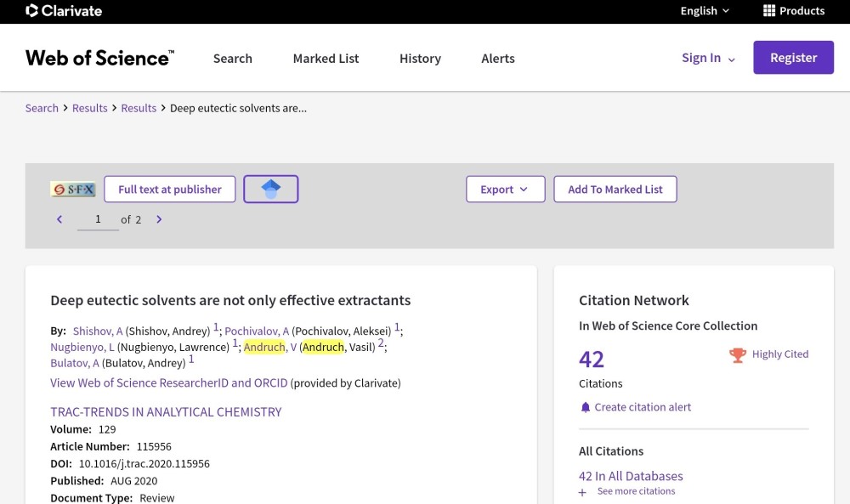Viewport: 850px width, 504px height.
Task: Open the Alerts menu item
Action: tap(498, 59)
